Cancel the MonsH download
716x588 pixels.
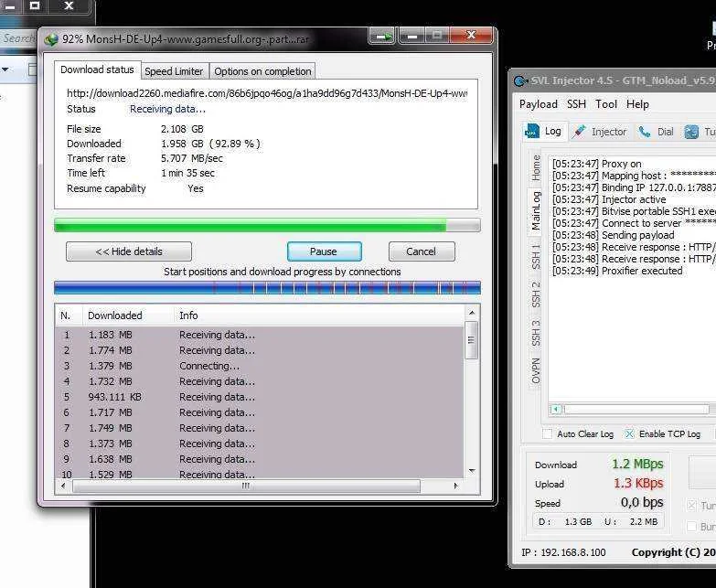422,251
